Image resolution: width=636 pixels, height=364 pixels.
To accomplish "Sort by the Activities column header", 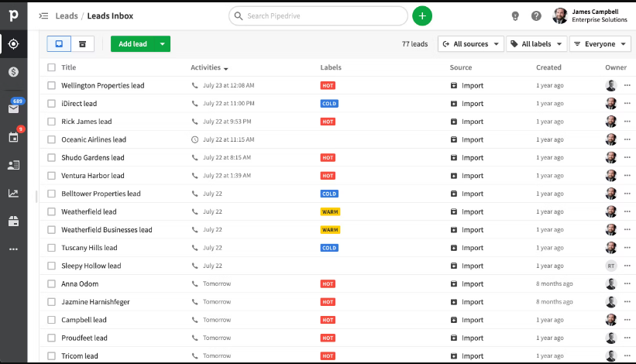I will (209, 67).
